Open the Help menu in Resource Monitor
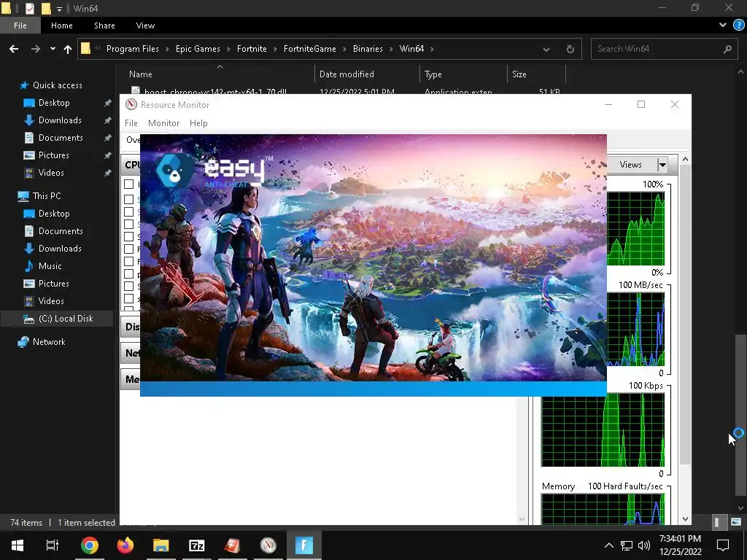Screen dimensions: 747x560 click(x=198, y=123)
